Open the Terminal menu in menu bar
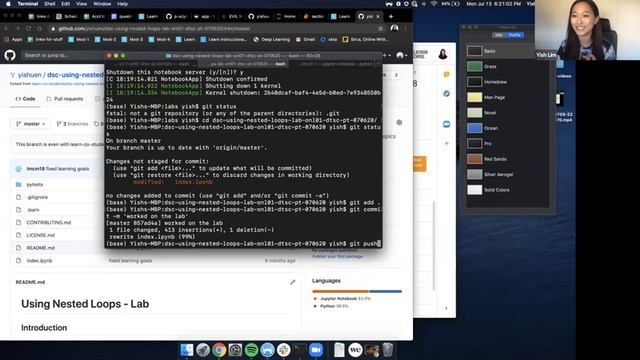Image resolution: width=640 pixels, height=360 pixels. (28, 4)
